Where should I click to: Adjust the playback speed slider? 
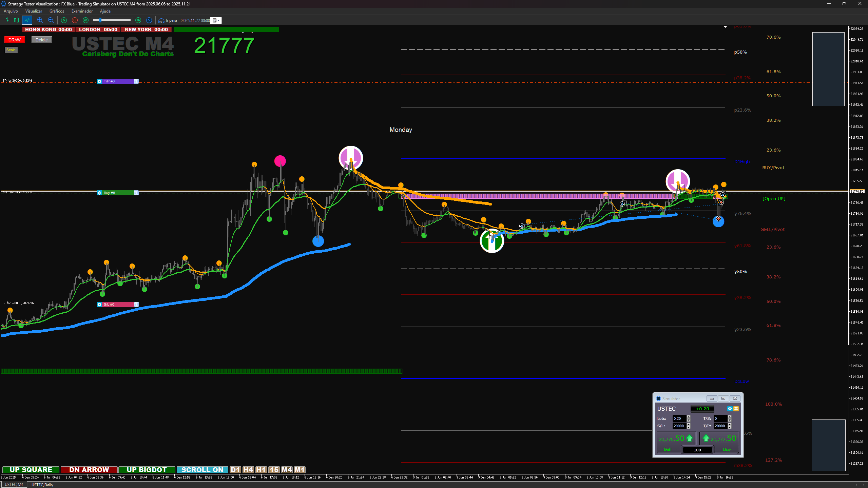(100, 20)
